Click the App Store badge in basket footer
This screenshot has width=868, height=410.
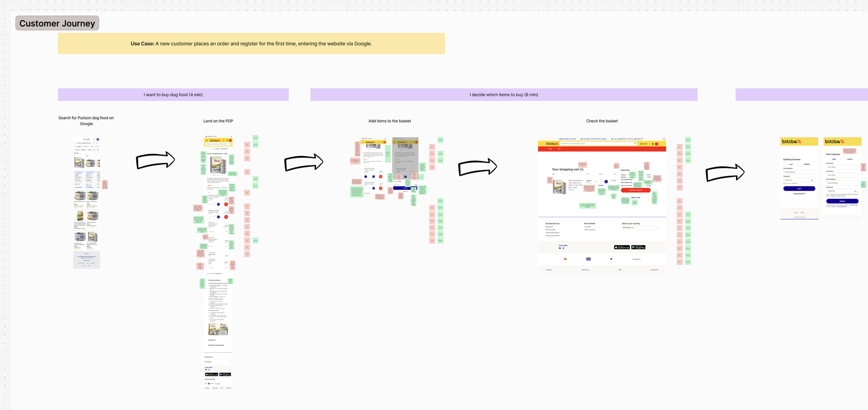click(622, 247)
